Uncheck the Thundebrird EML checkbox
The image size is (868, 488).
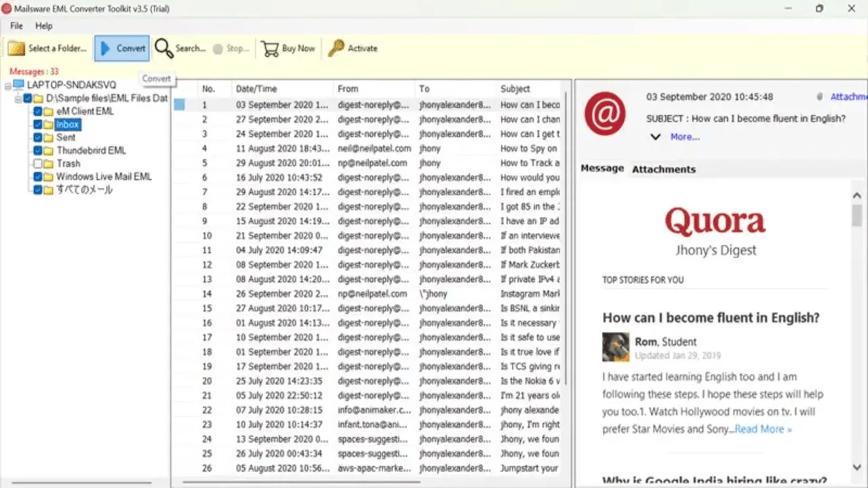[x=38, y=150]
